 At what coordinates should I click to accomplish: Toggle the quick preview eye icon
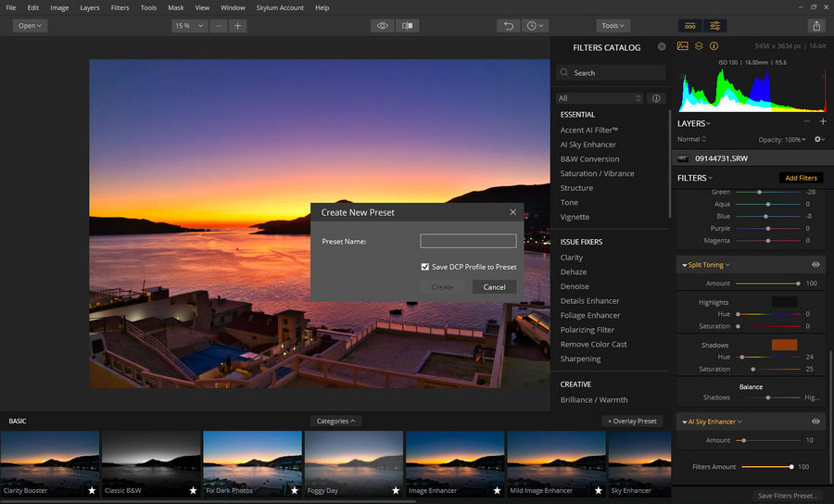[x=382, y=26]
